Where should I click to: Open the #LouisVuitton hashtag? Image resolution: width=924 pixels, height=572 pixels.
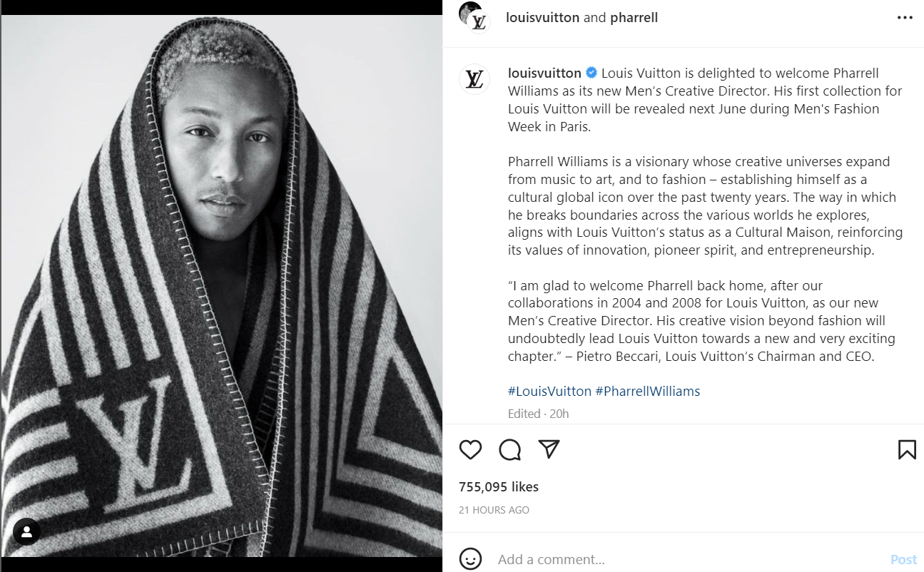coord(549,391)
